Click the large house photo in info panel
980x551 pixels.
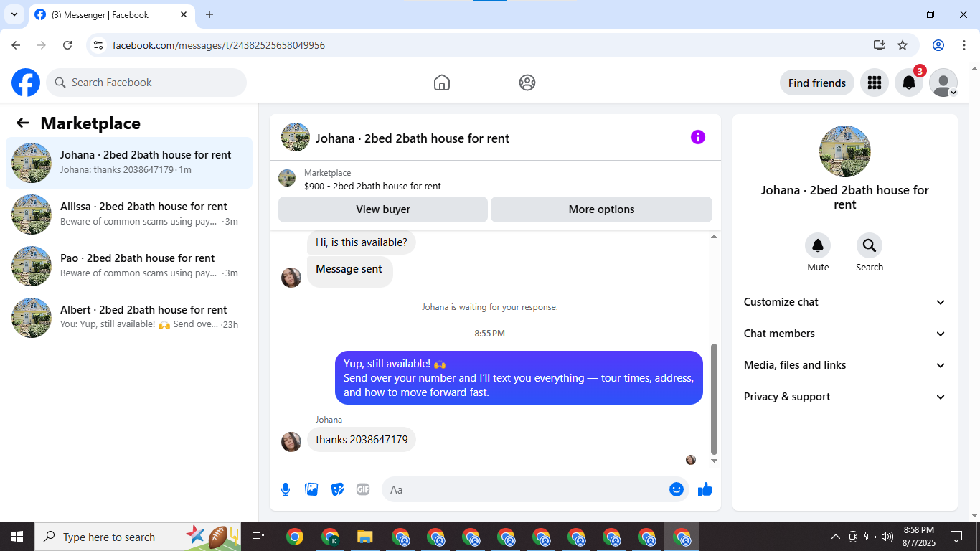coord(845,151)
